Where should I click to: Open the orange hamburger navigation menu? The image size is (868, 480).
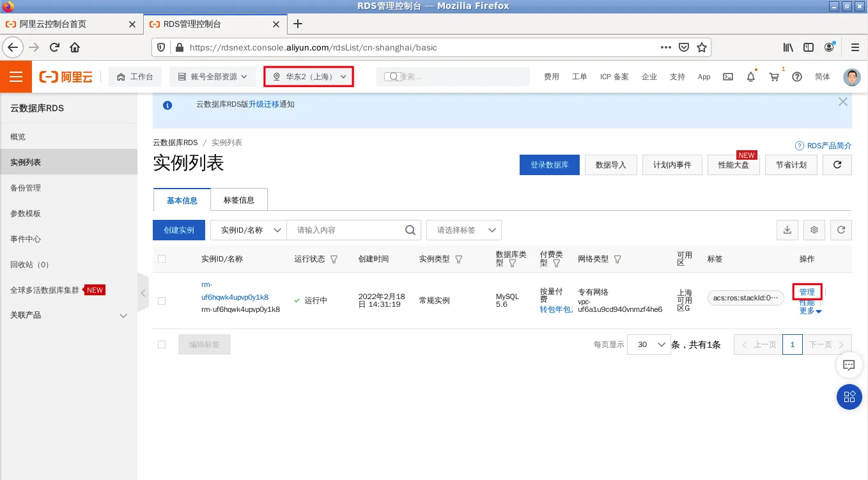pos(16,77)
